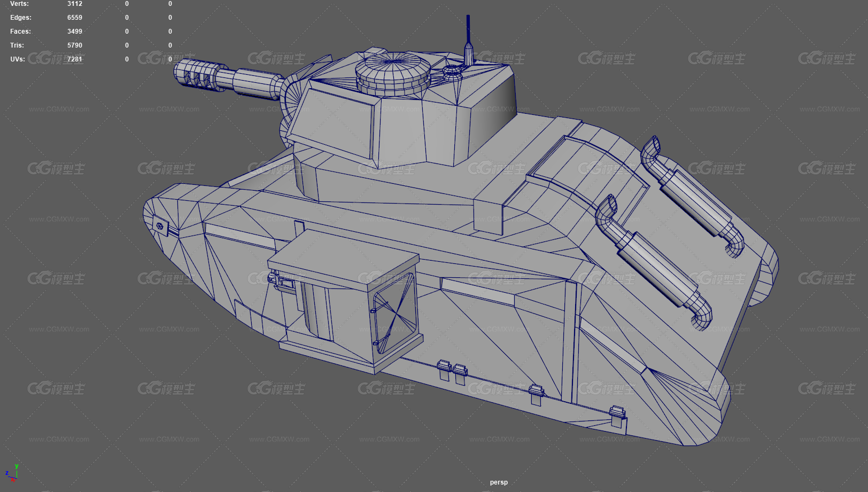The width and height of the screenshot is (868, 492).
Task: Select the round cupola hatch on turret
Action: 393,73
